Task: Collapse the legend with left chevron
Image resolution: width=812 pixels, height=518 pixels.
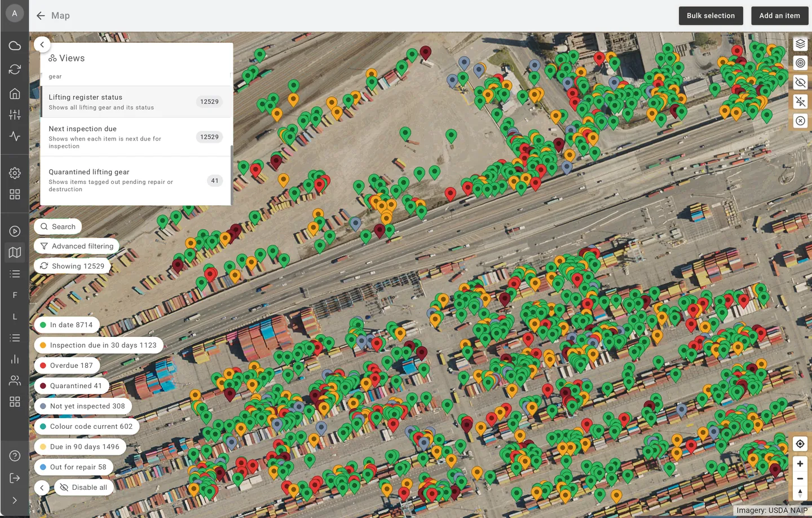Action: (42, 488)
